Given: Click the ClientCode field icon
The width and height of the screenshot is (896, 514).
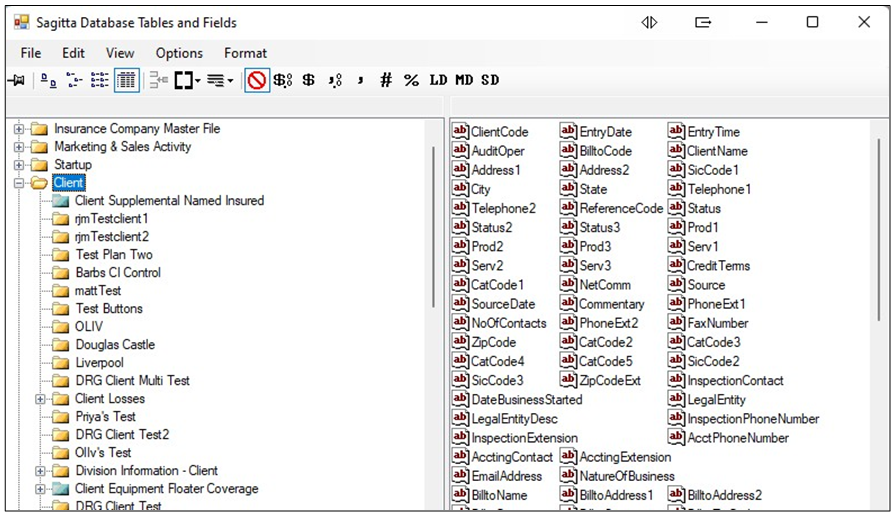Looking at the screenshot, I should click(460, 131).
